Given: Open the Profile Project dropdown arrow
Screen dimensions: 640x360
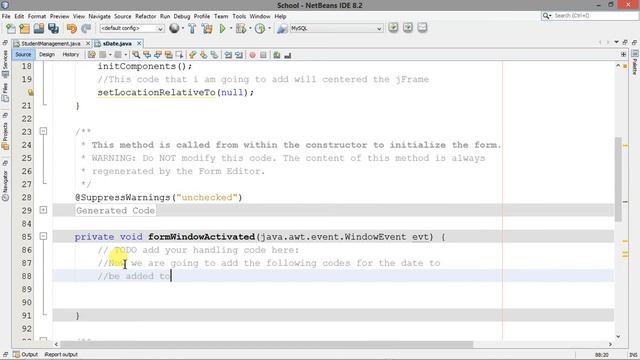Looking at the screenshot, I should coord(269,28).
